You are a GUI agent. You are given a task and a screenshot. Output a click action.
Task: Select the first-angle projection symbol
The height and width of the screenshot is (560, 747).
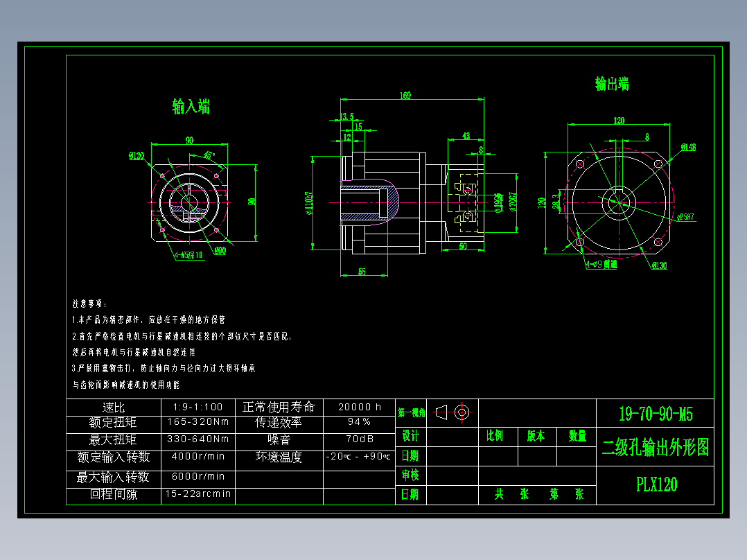441,414
